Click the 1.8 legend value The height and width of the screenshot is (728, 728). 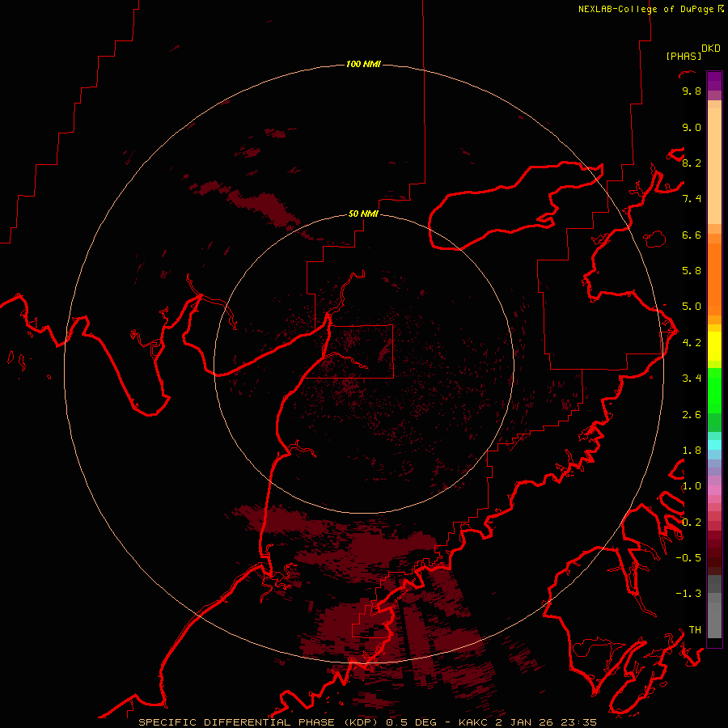(692, 451)
